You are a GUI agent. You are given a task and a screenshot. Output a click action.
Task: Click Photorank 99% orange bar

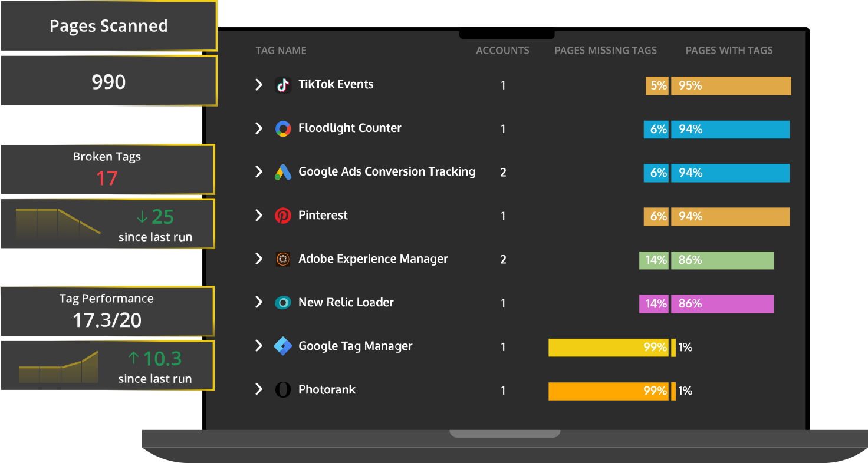coord(609,391)
